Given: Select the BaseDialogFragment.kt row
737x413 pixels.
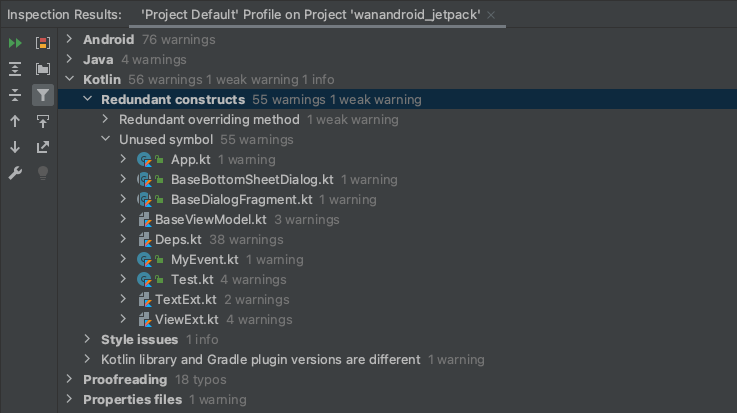Looking at the screenshot, I should tap(397, 199).
